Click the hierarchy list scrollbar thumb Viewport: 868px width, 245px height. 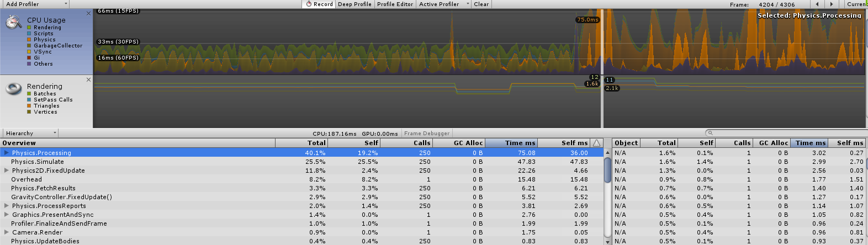coord(608,169)
